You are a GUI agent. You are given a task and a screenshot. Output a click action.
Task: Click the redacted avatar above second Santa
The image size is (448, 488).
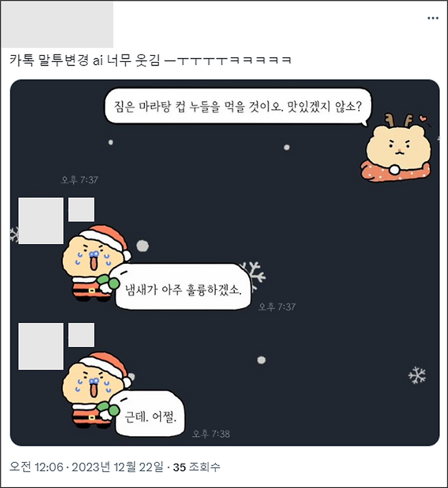pyautogui.click(x=41, y=346)
